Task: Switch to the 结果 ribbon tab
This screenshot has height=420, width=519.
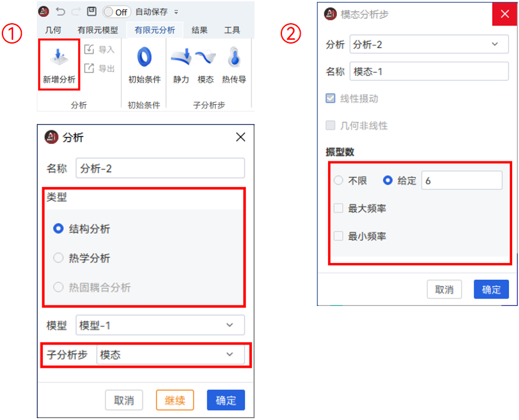Action: click(x=199, y=29)
